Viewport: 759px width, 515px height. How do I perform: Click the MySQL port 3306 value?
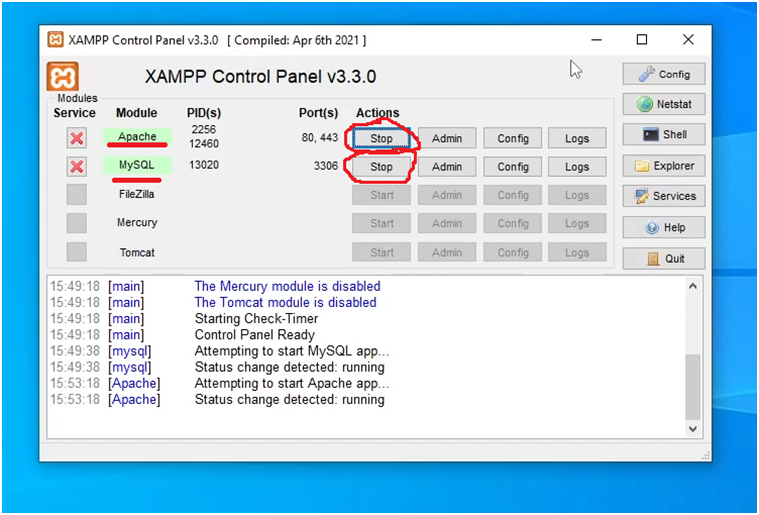pos(325,166)
